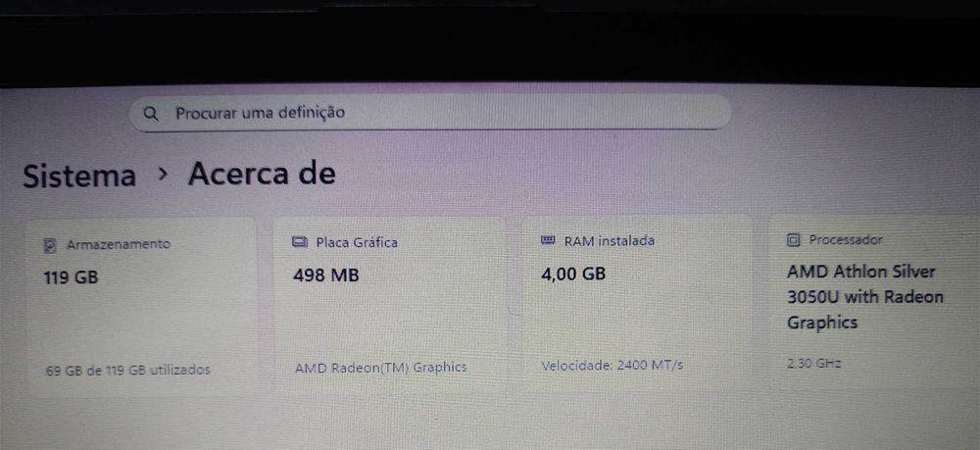
Task: Click the RAM instalada memory icon
Action: click(548, 240)
